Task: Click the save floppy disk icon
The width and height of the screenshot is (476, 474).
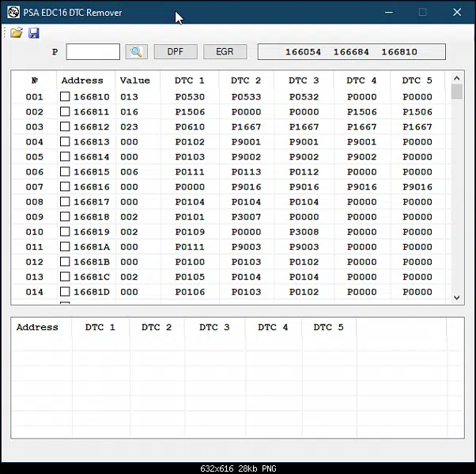Action: click(x=34, y=33)
